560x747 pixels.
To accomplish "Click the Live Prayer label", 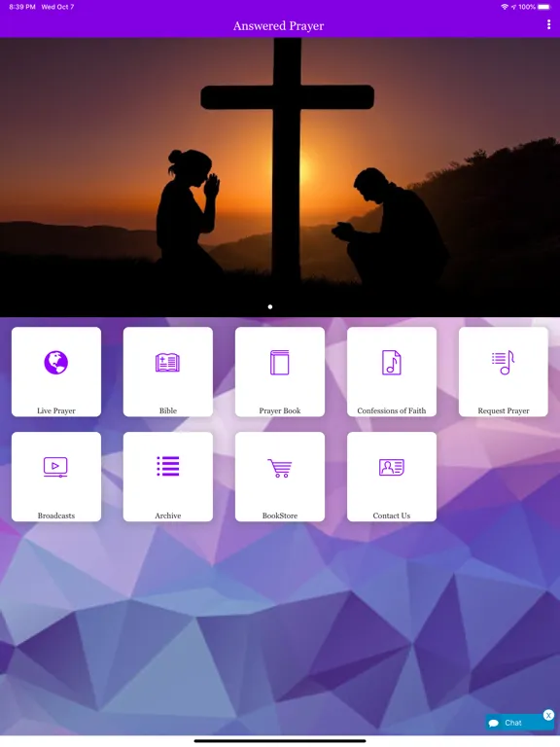I will click(56, 410).
